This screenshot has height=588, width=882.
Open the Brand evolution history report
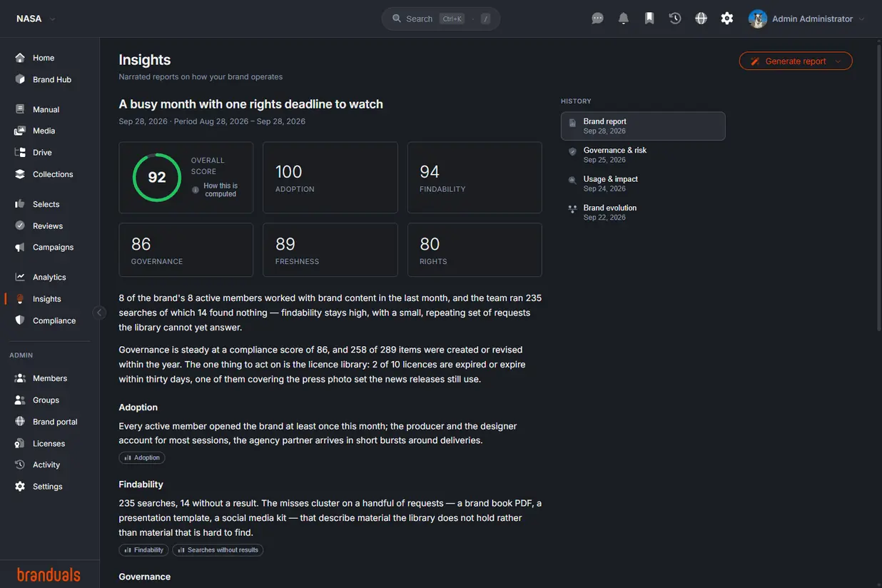643,212
